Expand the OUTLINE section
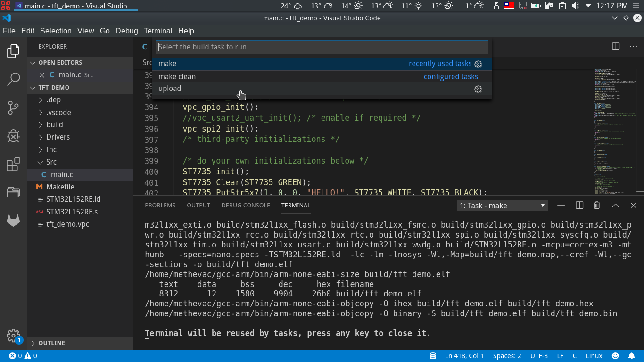Screen dimensions: 644x362 click(x=51, y=343)
